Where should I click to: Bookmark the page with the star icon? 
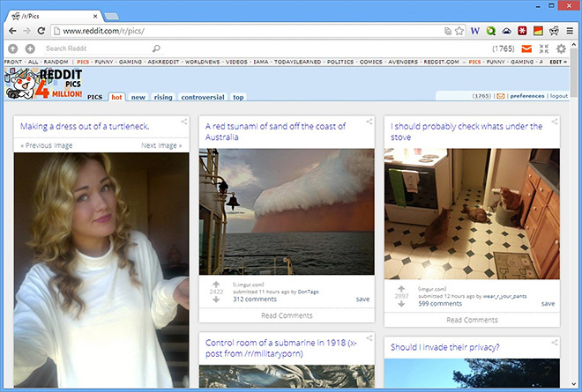(459, 31)
